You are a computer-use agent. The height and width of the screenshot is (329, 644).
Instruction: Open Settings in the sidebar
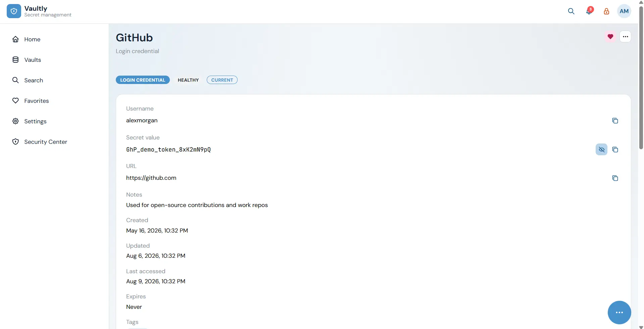pos(54,121)
